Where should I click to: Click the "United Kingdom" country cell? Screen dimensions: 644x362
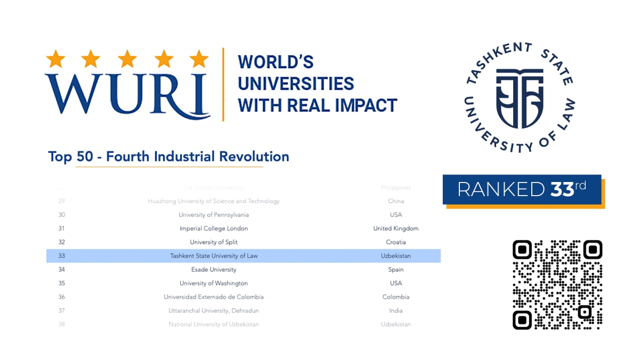pos(396,228)
